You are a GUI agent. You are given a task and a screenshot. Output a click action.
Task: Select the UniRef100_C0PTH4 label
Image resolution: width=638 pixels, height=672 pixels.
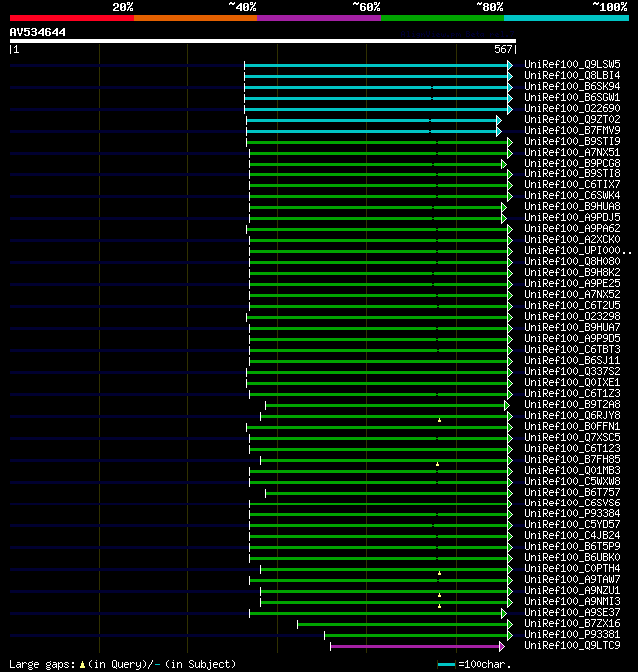[572, 568]
